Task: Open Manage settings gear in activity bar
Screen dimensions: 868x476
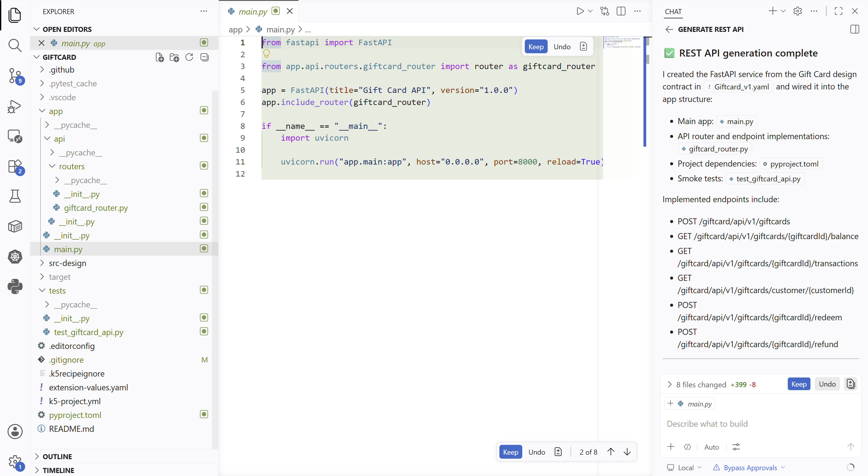Action: click(15, 461)
